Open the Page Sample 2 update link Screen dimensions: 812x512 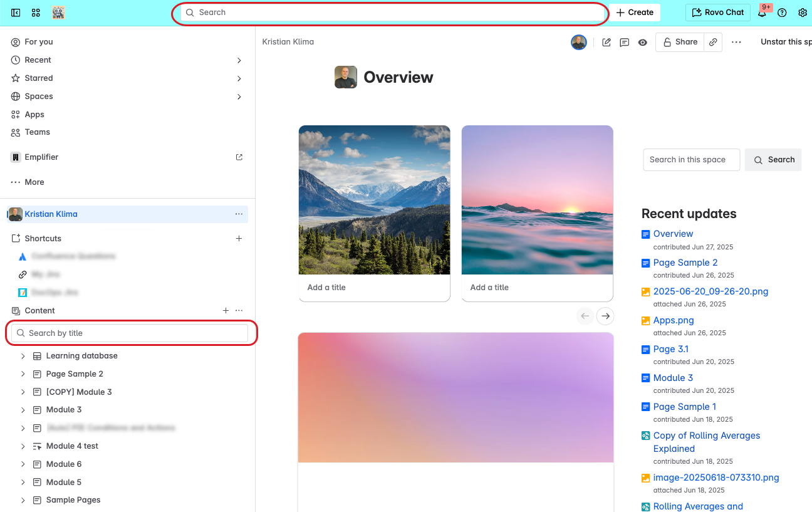[685, 263]
